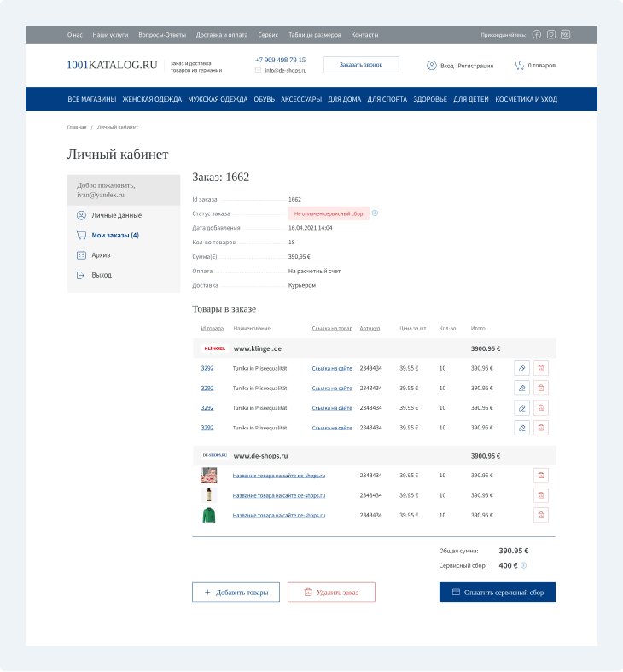Click info icon next to 400 € service fee
This screenshot has width=623, height=672.
[x=524, y=565]
